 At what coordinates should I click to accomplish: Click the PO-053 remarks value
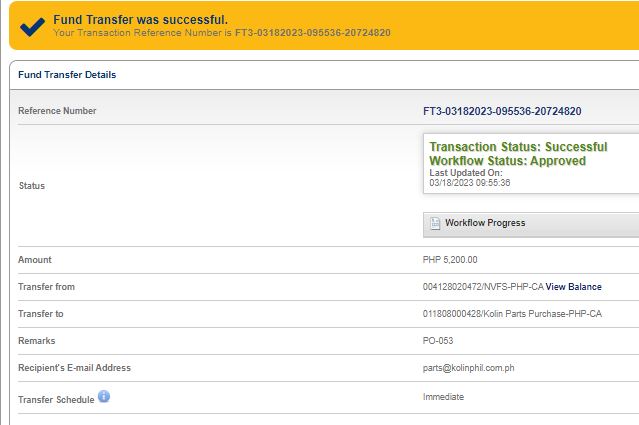coord(438,341)
